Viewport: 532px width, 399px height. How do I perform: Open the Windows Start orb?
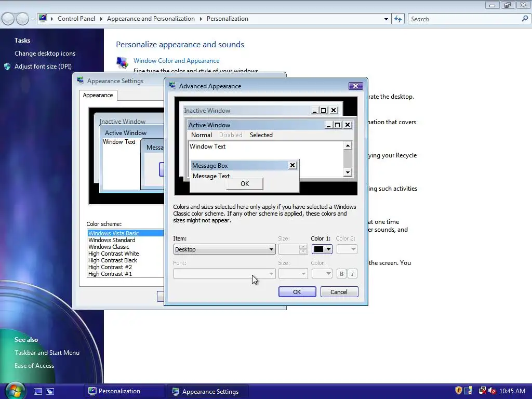14,391
